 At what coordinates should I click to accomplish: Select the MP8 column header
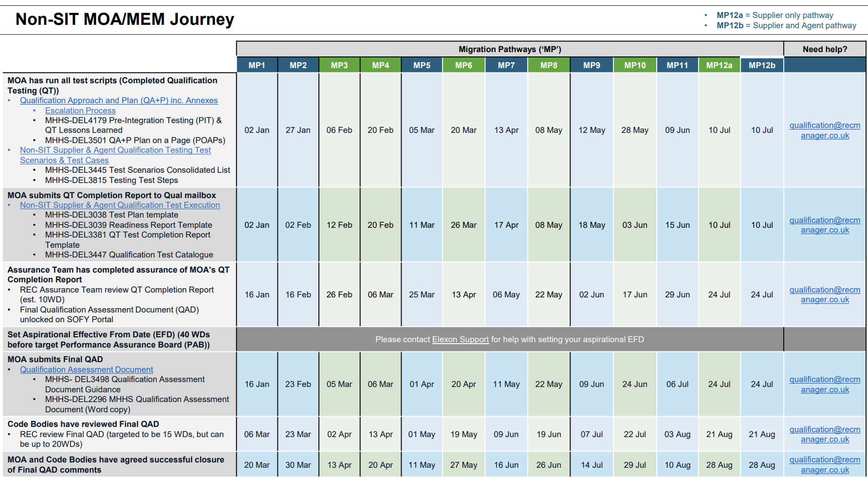click(x=549, y=65)
